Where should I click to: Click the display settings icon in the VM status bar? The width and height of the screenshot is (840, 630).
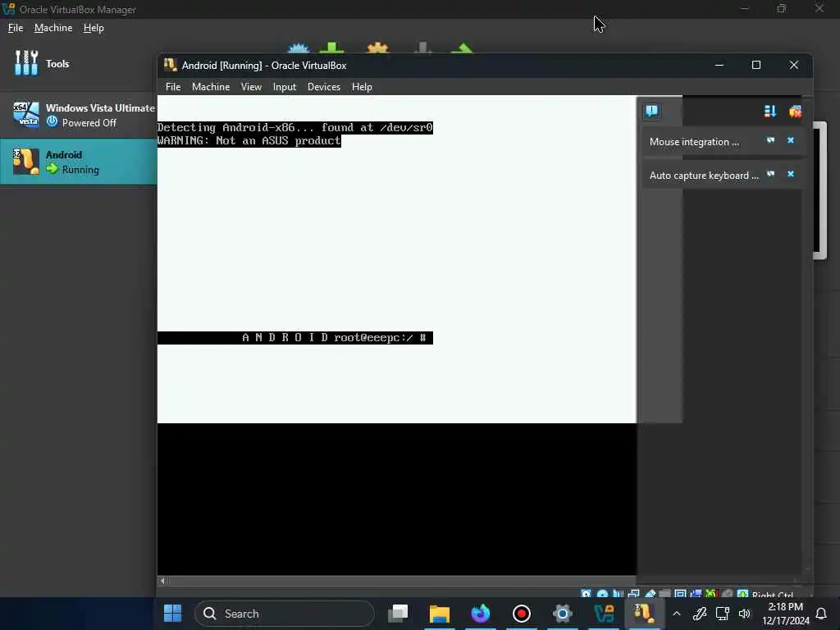680,594
